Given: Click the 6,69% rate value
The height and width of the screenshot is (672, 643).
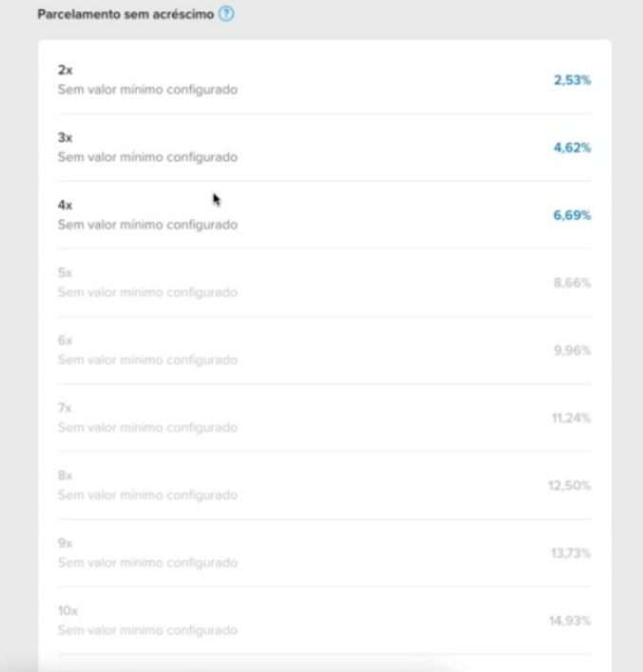Looking at the screenshot, I should click(572, 215).
